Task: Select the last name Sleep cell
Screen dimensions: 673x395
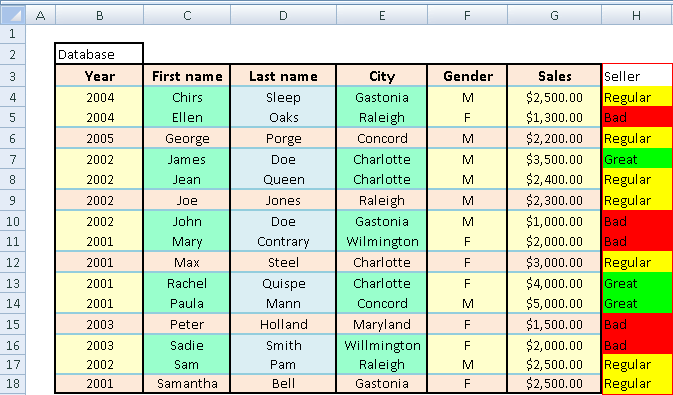Action: click(283, 97)
